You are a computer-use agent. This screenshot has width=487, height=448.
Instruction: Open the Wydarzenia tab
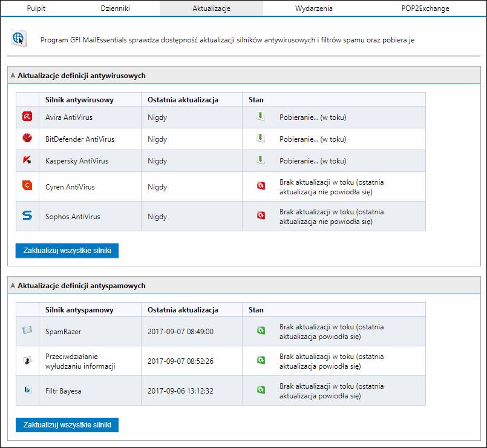314,8
